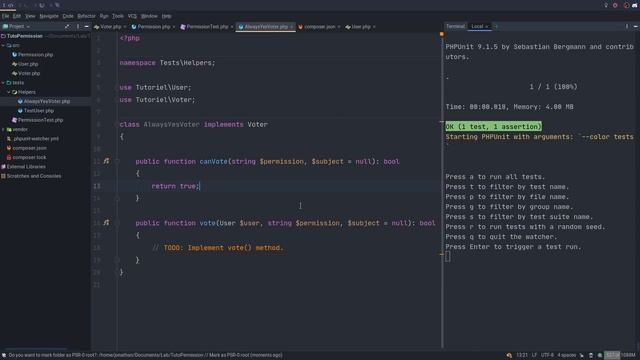Switch to the PermissionTest.php tab

click(207, 27)
